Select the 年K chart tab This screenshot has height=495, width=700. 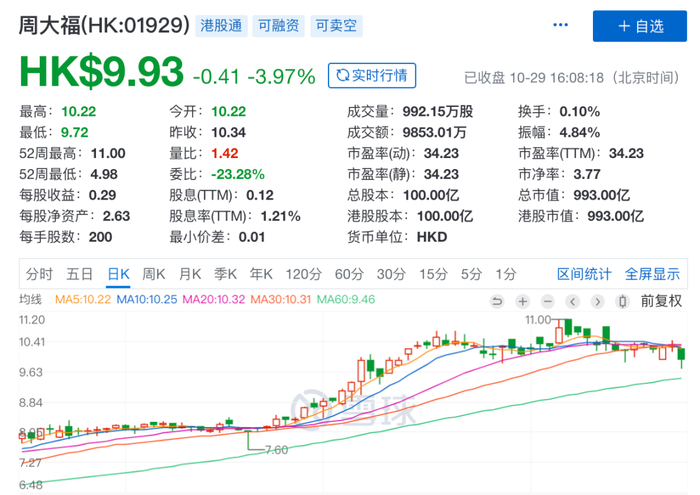261,274
